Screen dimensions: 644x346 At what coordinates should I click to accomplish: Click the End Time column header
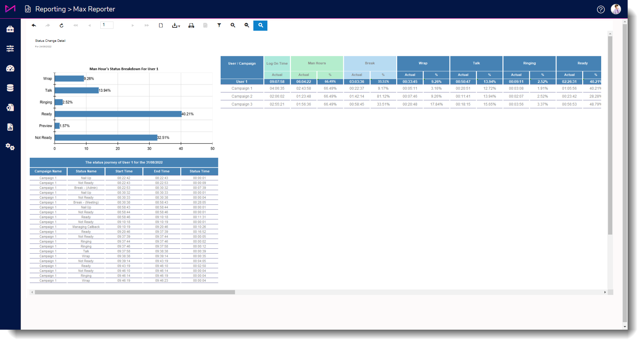click(162, 171)
